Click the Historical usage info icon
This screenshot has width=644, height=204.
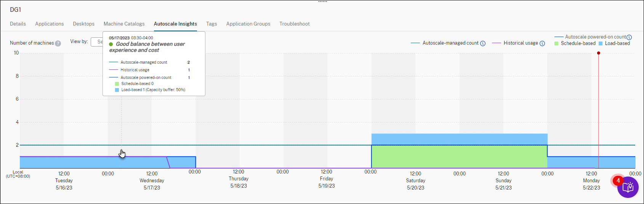pyautogui.click(x=542, y=43)
